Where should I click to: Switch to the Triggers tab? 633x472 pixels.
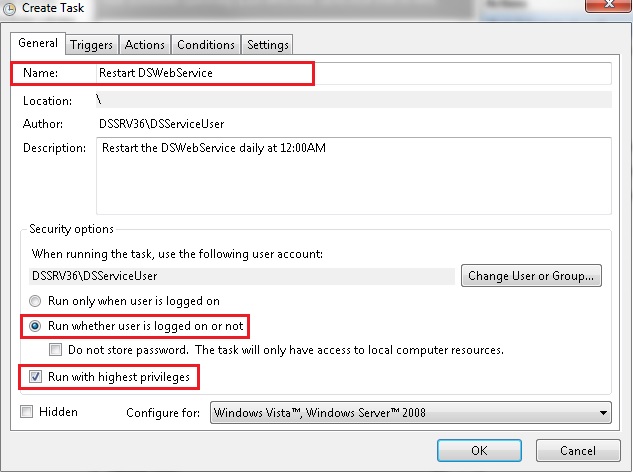(x=92, y=45)
